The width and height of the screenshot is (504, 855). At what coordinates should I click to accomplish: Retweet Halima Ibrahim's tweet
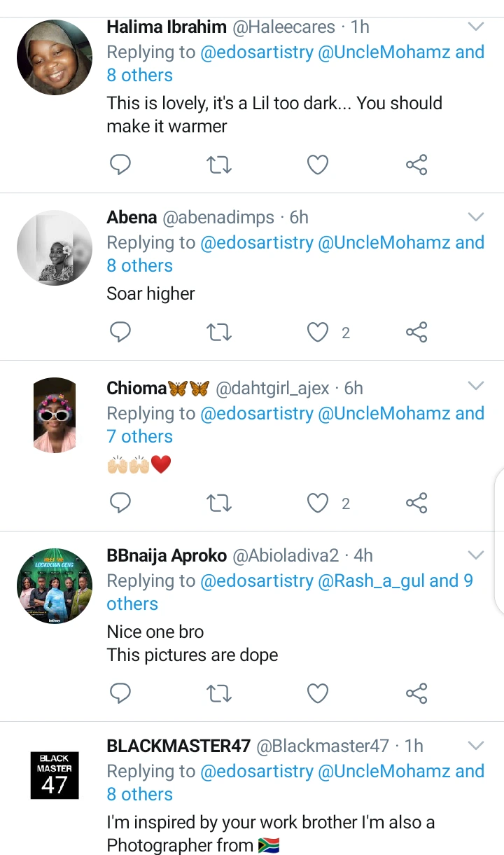pyautogui.click(x=219, y=165)
